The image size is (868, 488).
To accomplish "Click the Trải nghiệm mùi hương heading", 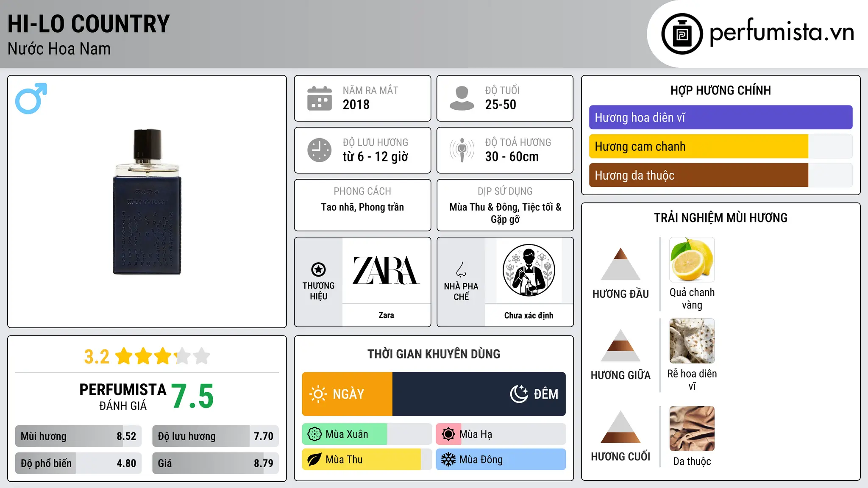I will pyautogui.click(x=721, y=218).
